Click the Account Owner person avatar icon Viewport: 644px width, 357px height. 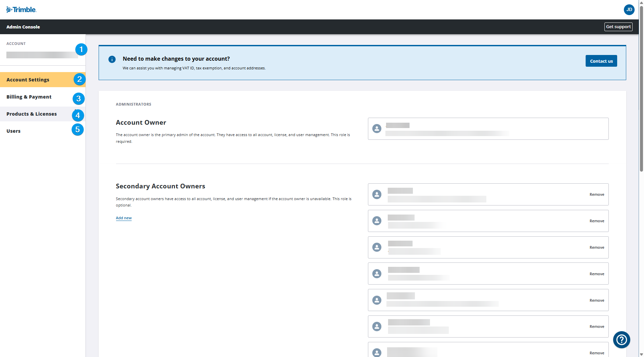(x=377, y=128)
